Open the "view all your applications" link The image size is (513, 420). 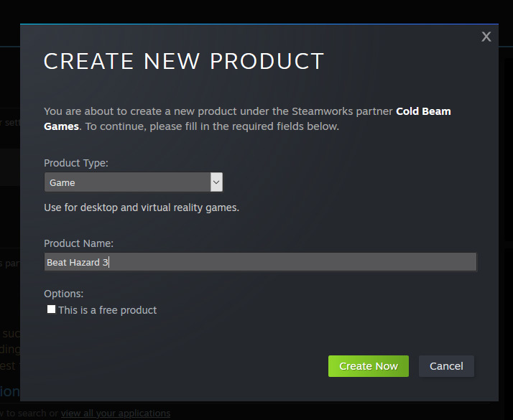click(116, 414)
